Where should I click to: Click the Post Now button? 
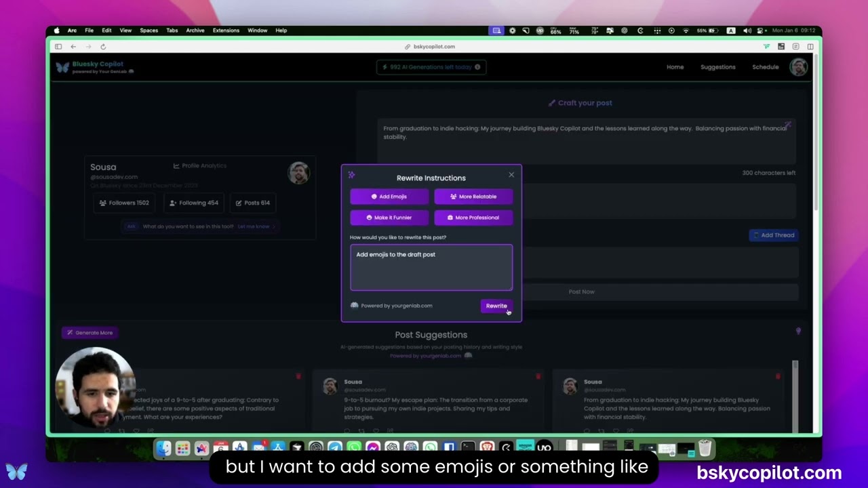581,291
